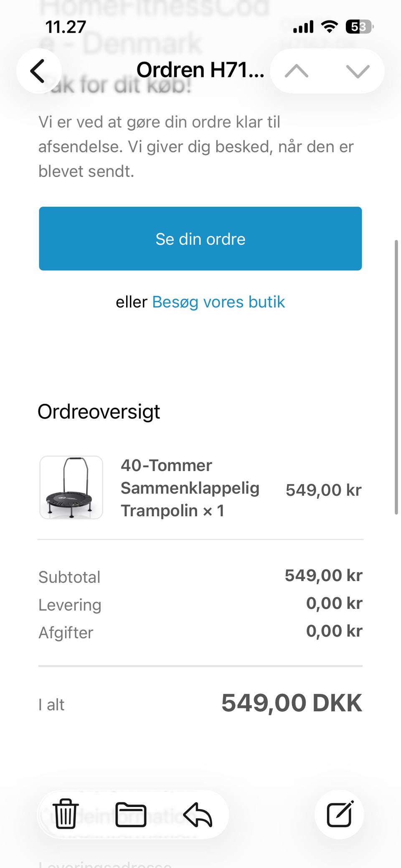Image resolution: width=401 pixels, height=868 pixels.
Task: Tap the "Ordren H71..." subject title
Action: click(200, 70)
